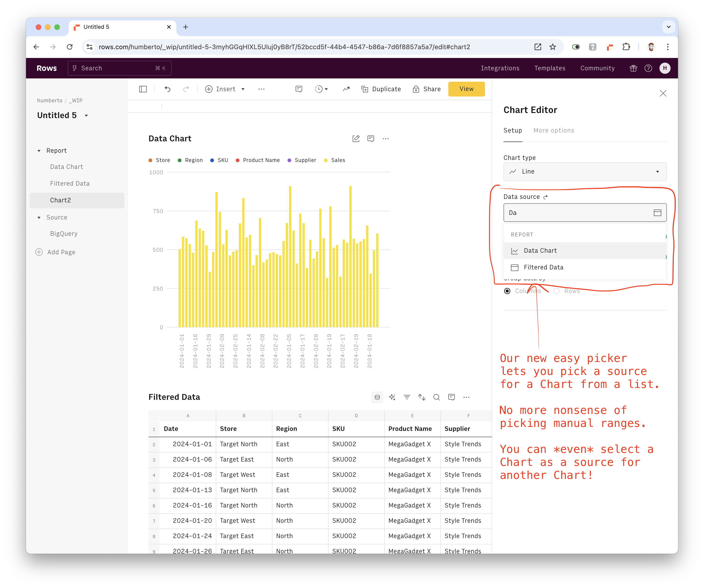Toggle the Store legend series
Screen dimensions: 704x588
tap(159, 160)
